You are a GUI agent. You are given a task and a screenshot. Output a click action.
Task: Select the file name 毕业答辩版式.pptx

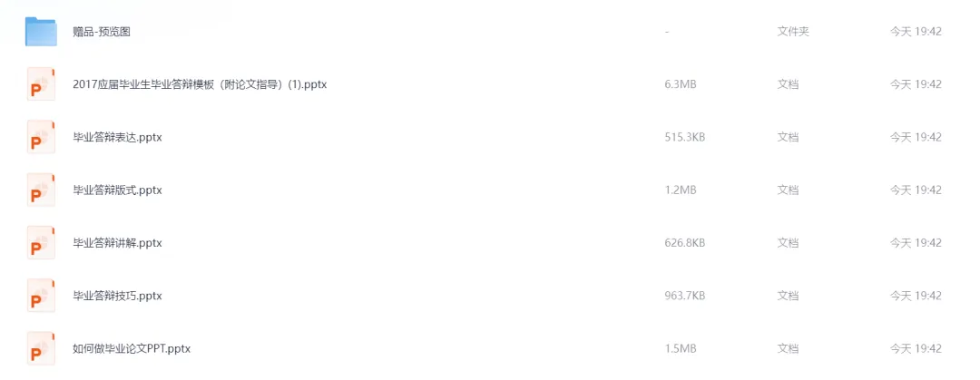[117, 190]
